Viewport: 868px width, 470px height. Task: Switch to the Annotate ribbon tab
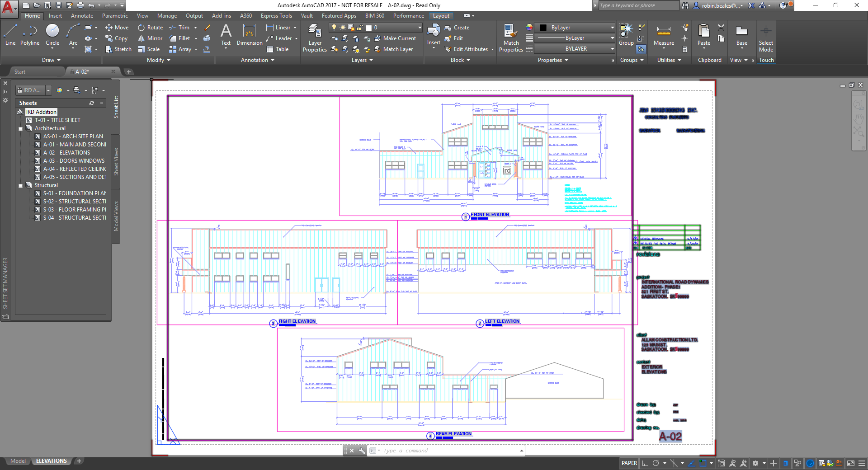[82, 16]
